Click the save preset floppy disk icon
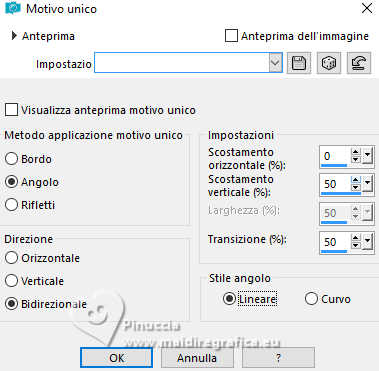 tap(299, 63)
